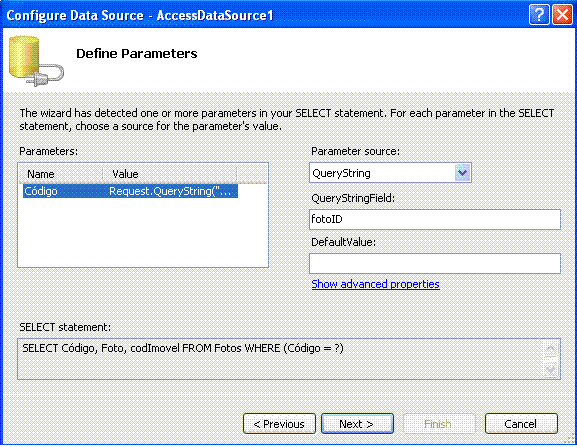
Task: Click inside the SELECT statement text area
Action: point(280,359)
